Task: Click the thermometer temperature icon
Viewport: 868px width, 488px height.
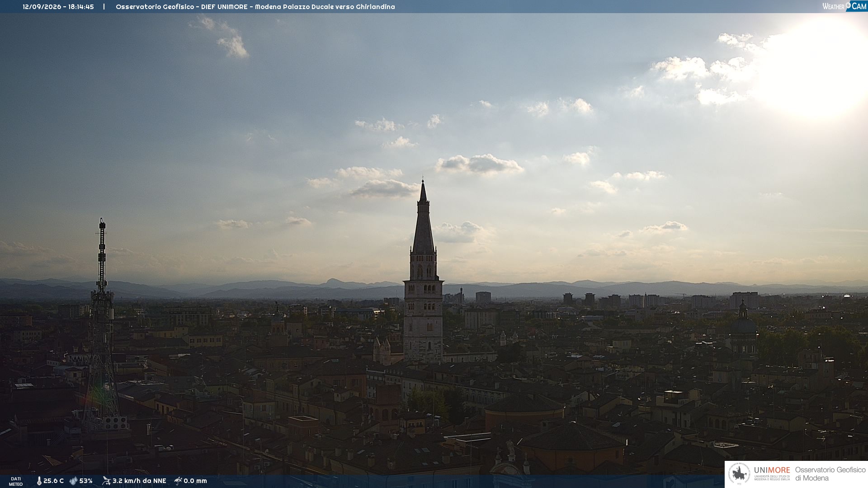Action: pyautogui.click(x=39, y=481)
